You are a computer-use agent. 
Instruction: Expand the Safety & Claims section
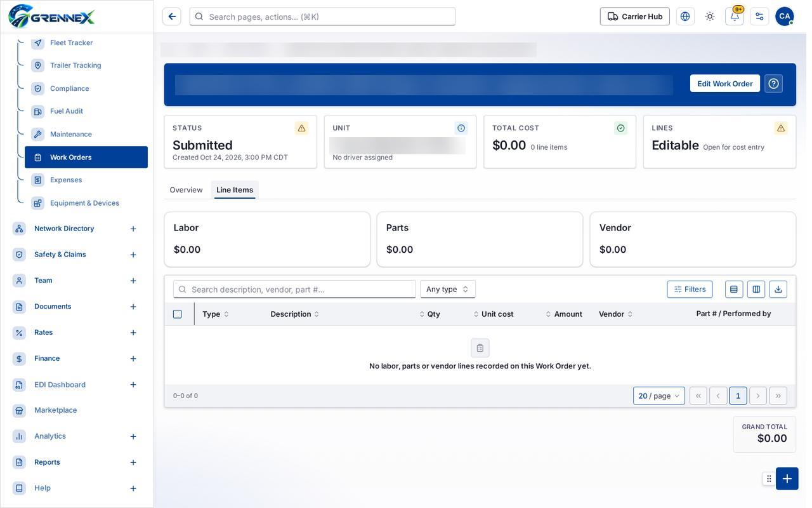point(133,255)
